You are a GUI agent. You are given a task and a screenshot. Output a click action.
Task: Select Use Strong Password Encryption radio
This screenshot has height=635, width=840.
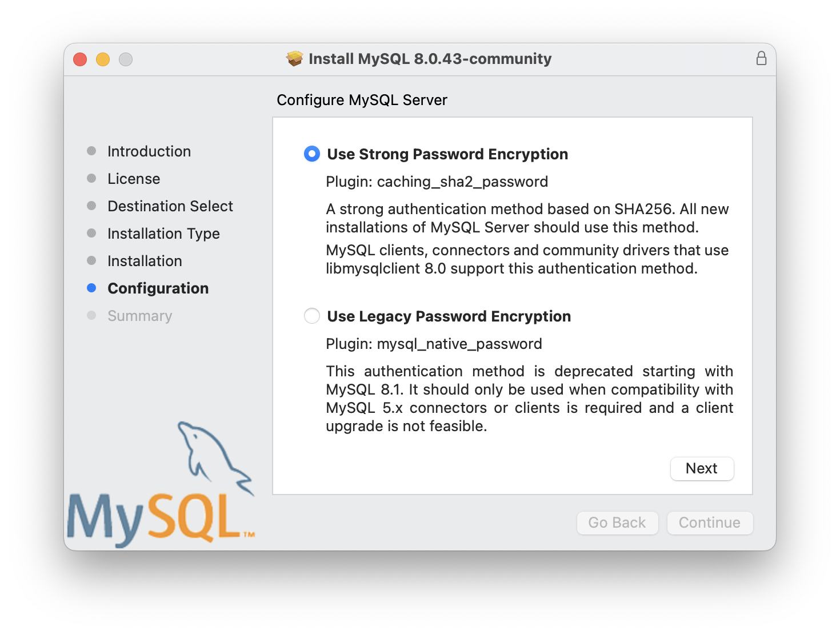pos(312,154)
